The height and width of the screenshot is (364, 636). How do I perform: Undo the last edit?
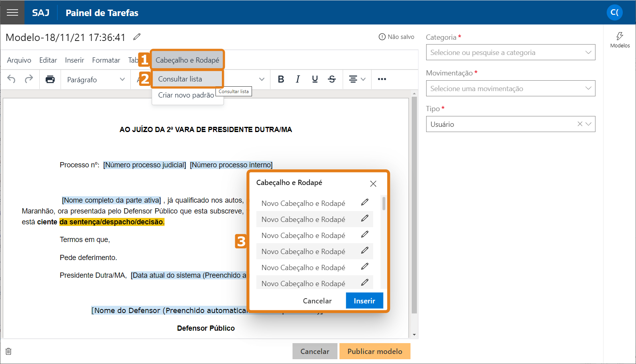point(11,79)
